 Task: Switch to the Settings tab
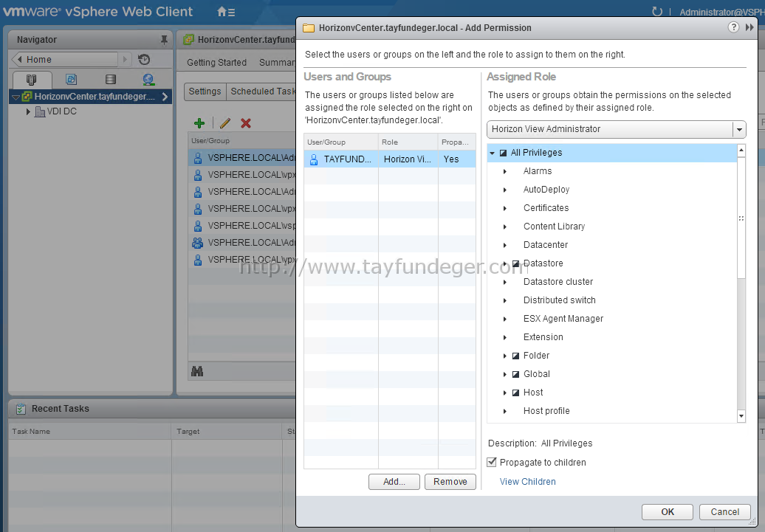click(x=205, y=91)
